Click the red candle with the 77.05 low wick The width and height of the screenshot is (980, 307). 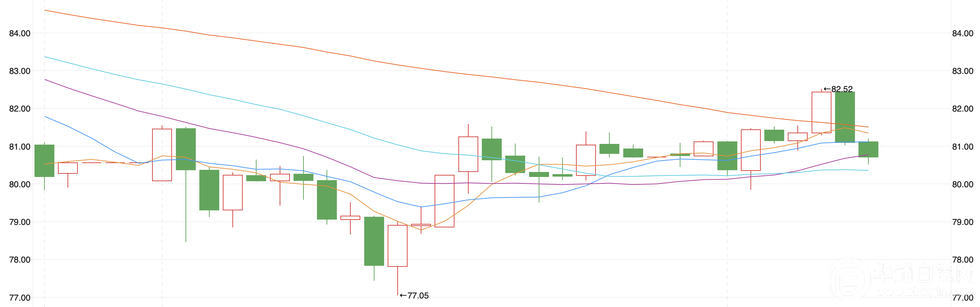(x=398, y=246)
